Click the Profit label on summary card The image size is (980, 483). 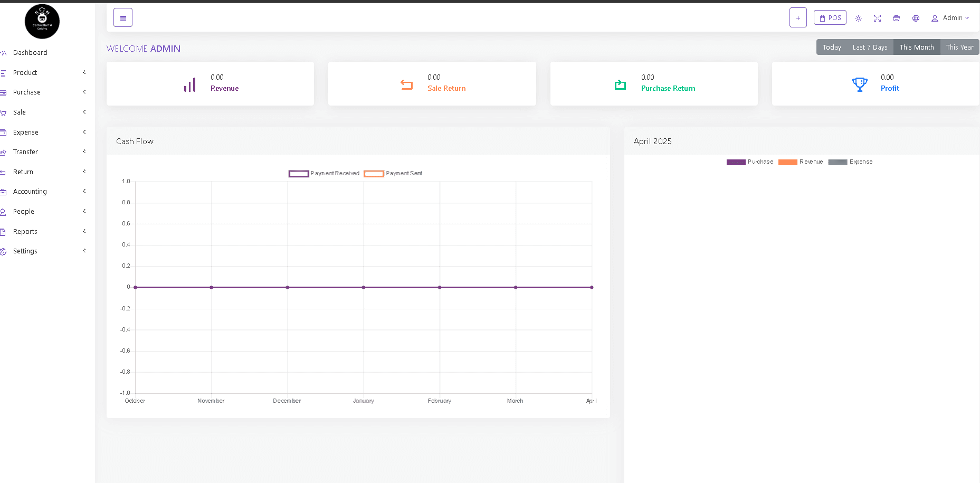pyautogui.click(x=890, y=89)
